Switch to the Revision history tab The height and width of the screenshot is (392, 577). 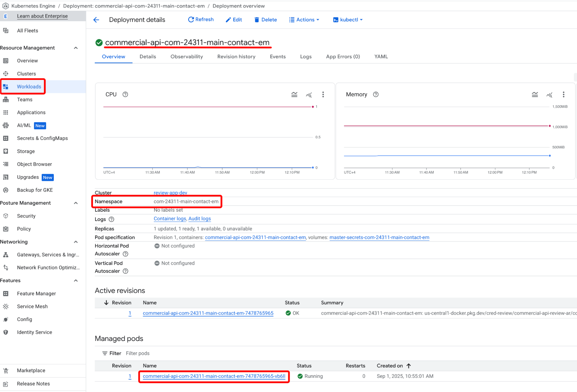coord(236,57)
